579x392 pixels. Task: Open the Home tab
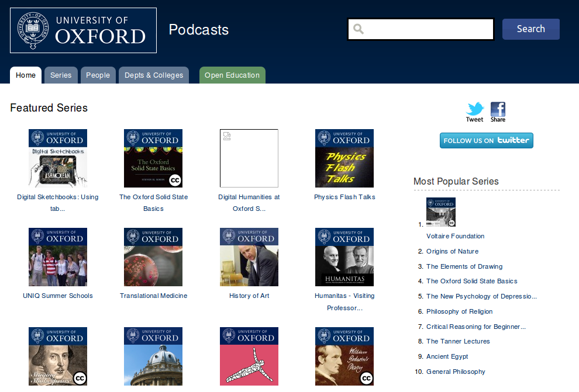(26, 75)
